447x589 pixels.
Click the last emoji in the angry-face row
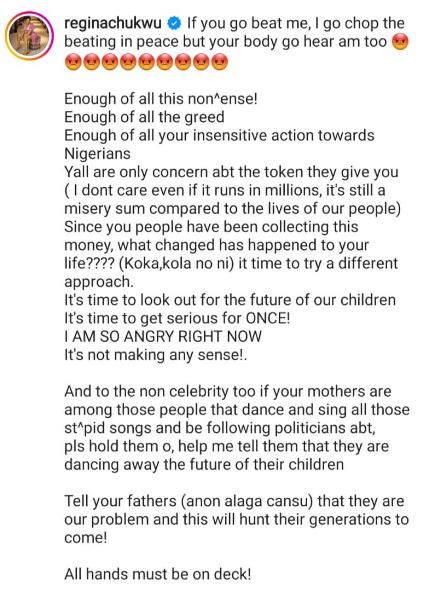220,62
